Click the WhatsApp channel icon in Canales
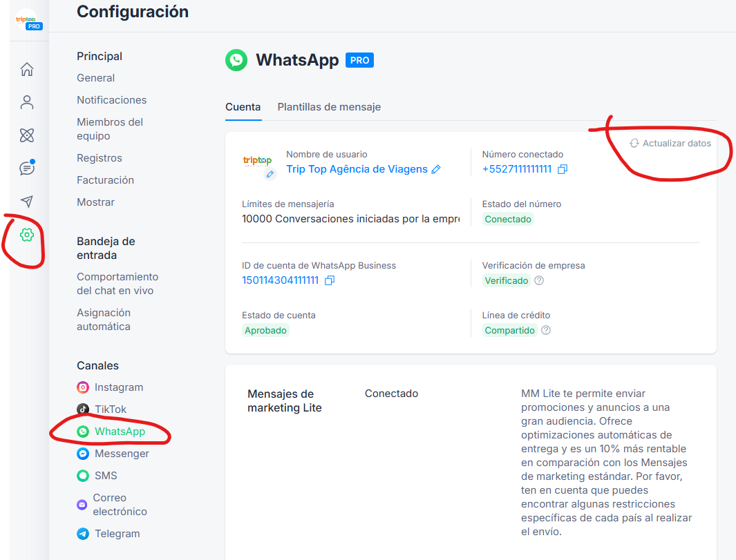Screen dimensions: 736x560 [x=83, y=432]
